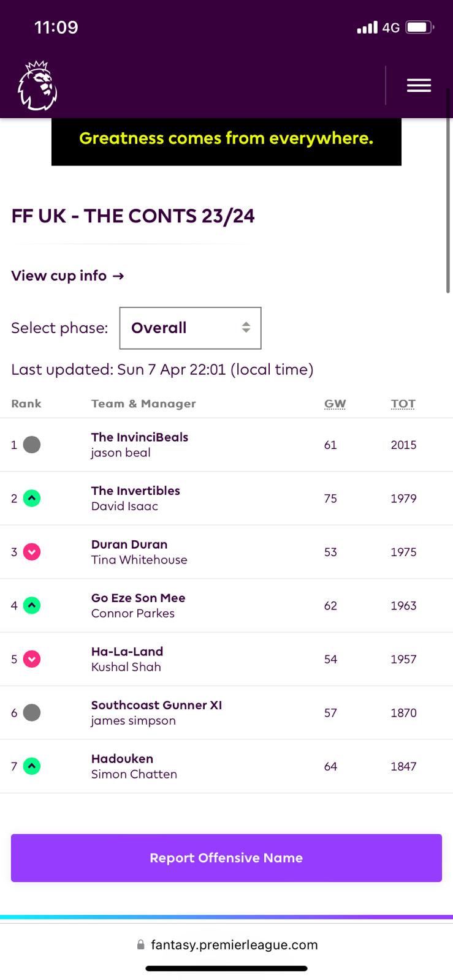This screenshot has width=453, height=980.
Task: Open the hamburger navigation menu
Action: point(419,86)
